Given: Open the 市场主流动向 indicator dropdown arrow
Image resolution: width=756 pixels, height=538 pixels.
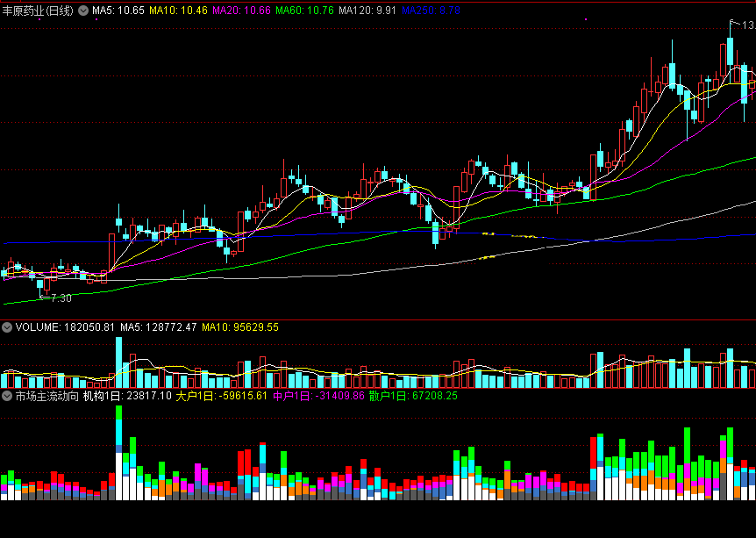Looking at the screenshot, I should point(7,396).
